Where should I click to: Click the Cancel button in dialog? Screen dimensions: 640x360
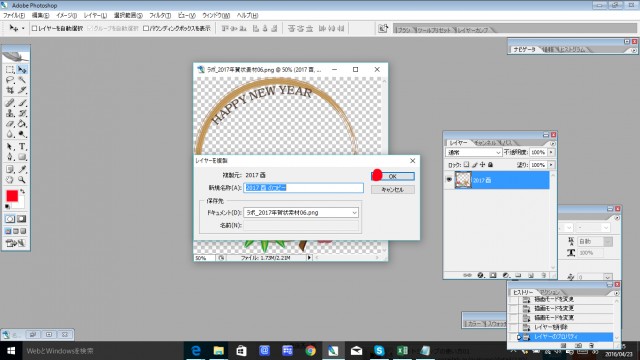[393, 190]
